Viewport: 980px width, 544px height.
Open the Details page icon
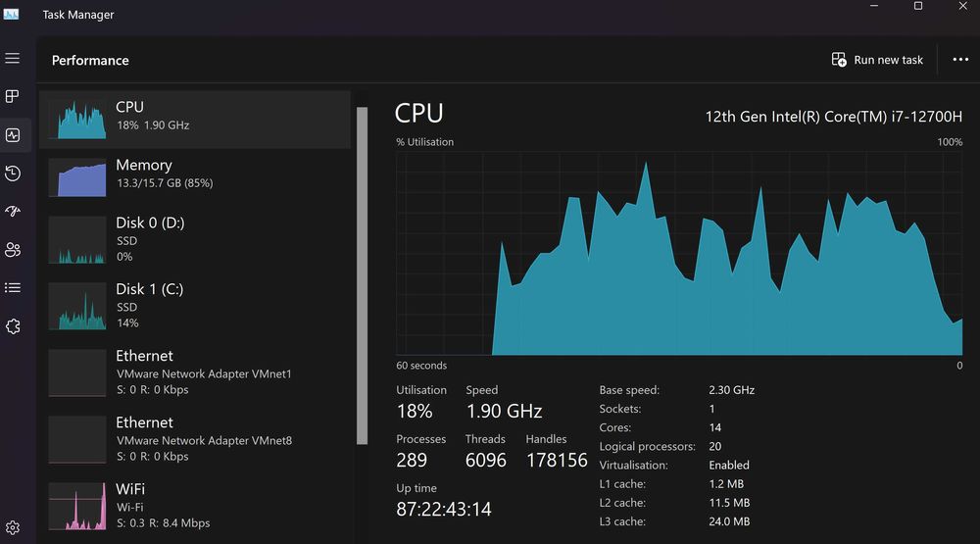coord(13,287)
